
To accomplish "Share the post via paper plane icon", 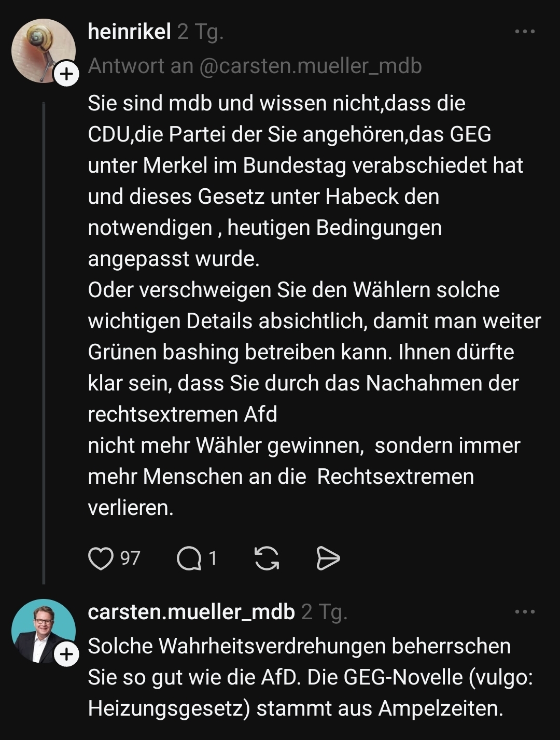I will [x=328, y=559].
